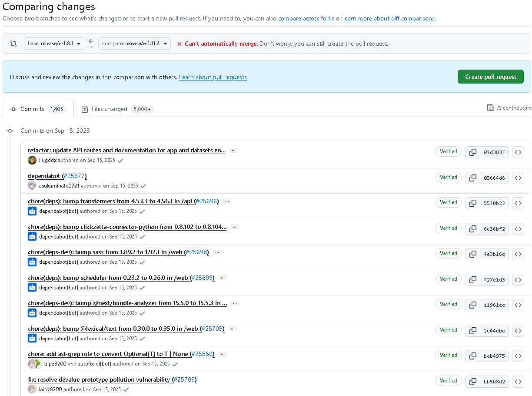Viewport: 532px width, 396px height.
Task: Open laipz8200 author link on devalue commit
Action: pyautogui.click(x=50, y=389)
